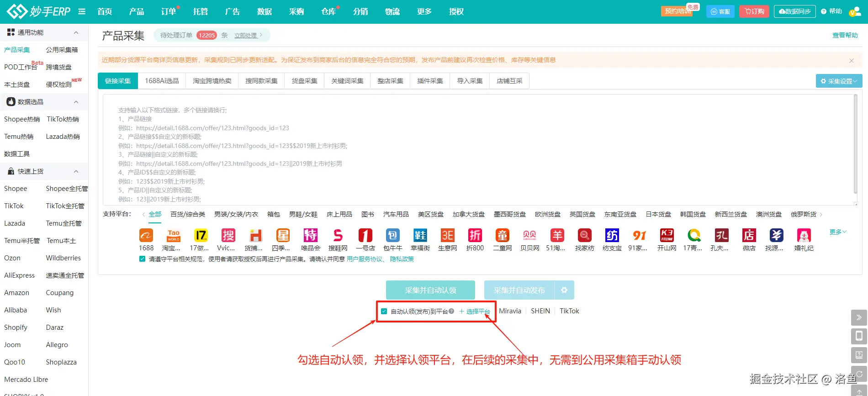Click the help question mark beside 自动认领

451,311
